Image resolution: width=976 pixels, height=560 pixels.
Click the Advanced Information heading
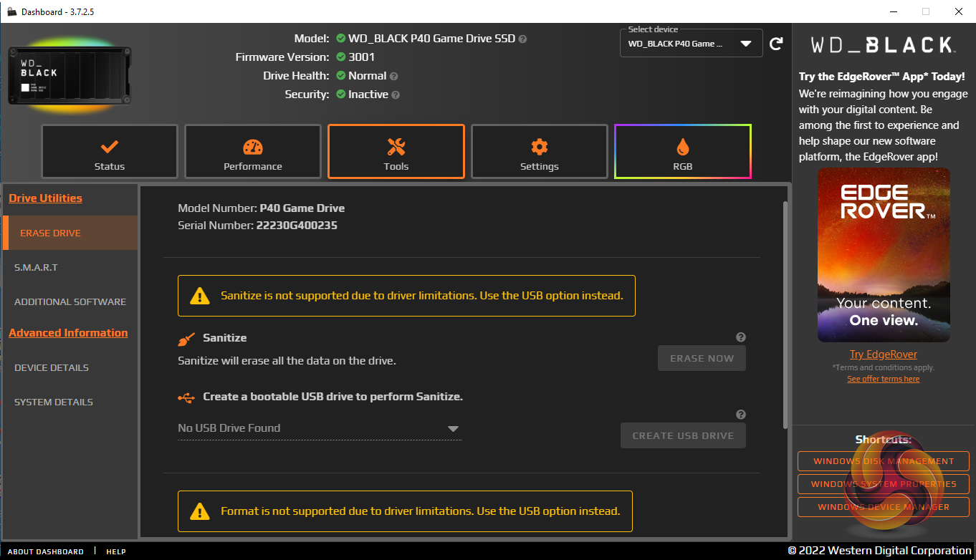[x=68, y=333]
